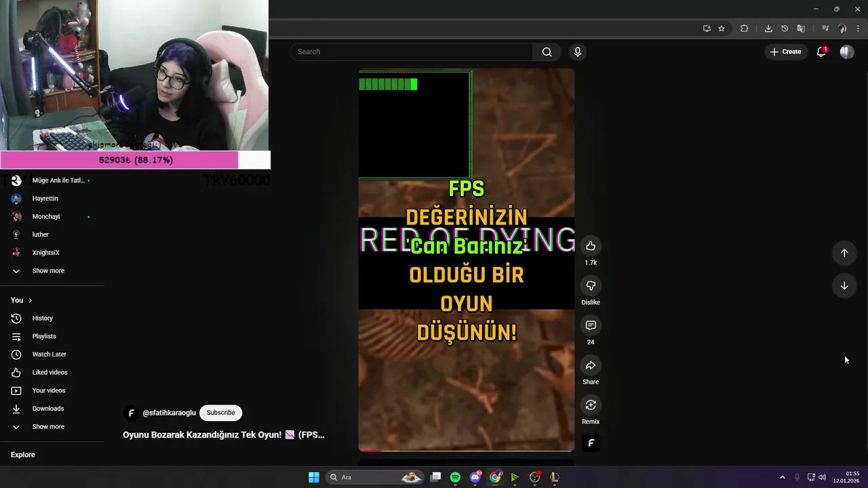The height and width of the screenshot is (488, 868).
Task: Subscribe to @sfatihkaraoglu
Action: (220, 413)
